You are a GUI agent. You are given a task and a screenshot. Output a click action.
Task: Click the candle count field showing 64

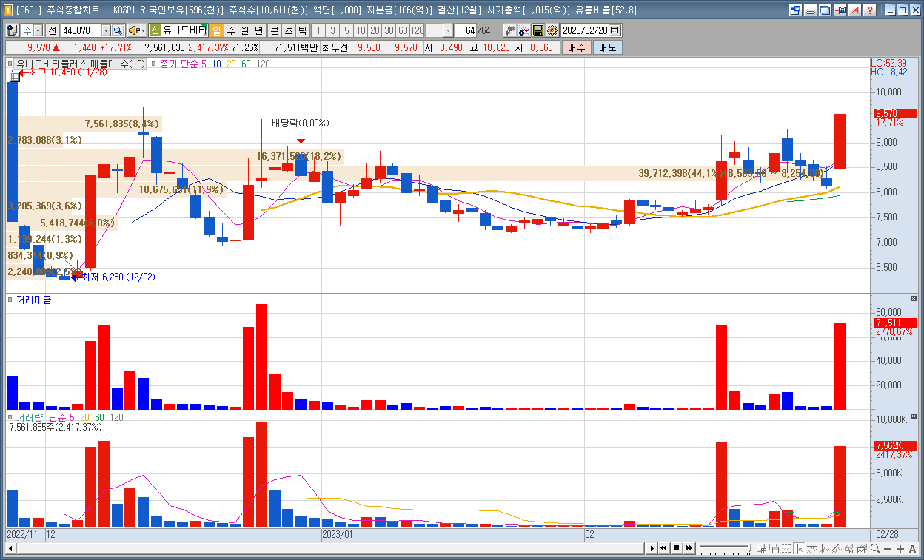(467, 30)
